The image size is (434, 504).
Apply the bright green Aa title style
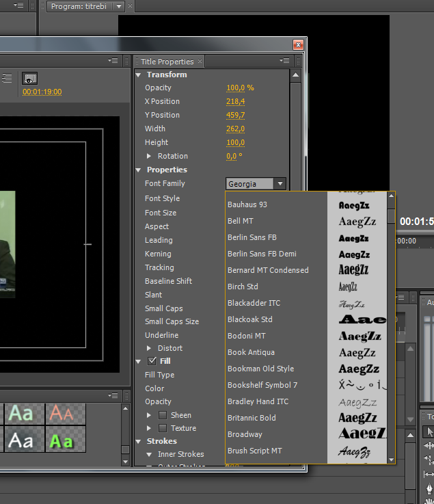tap(66, 439)
